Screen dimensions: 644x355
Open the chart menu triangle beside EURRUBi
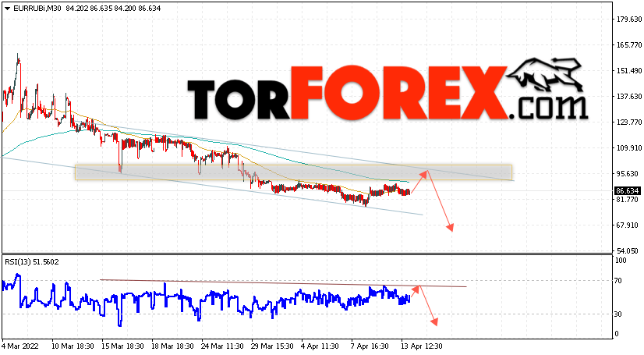pos(7,9)
